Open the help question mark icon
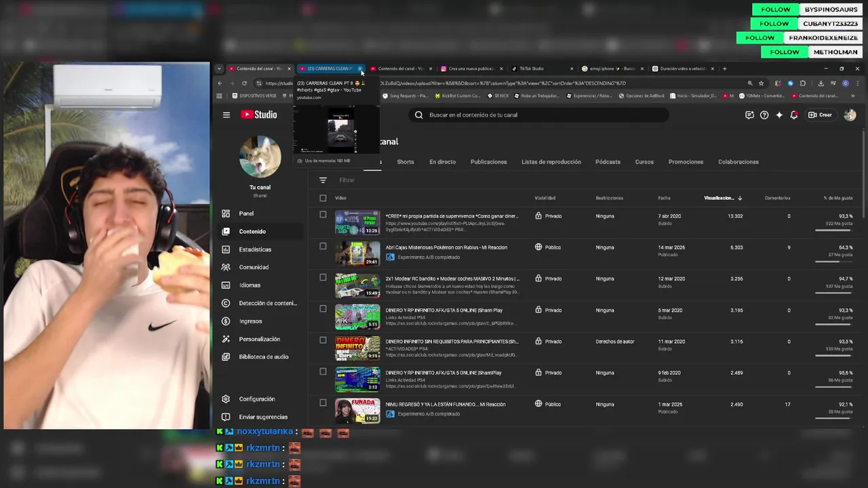The image size is (868, 488). click(764, 115)
